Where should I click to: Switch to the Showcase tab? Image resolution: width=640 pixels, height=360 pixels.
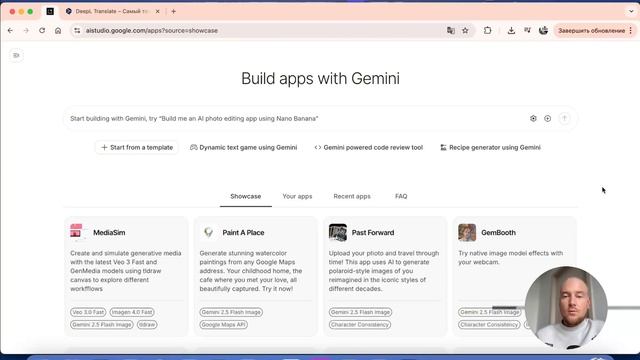[245, 196]
